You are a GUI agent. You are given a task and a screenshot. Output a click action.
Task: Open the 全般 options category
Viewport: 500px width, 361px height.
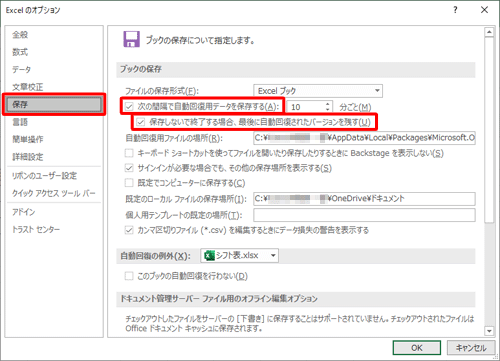coord(20,35)
